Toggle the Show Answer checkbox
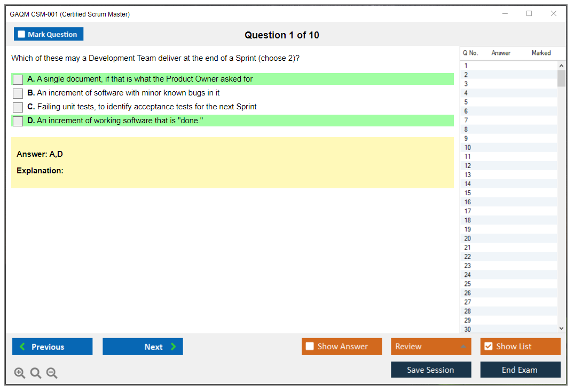 pyautogui.click(x=310, y=347)
